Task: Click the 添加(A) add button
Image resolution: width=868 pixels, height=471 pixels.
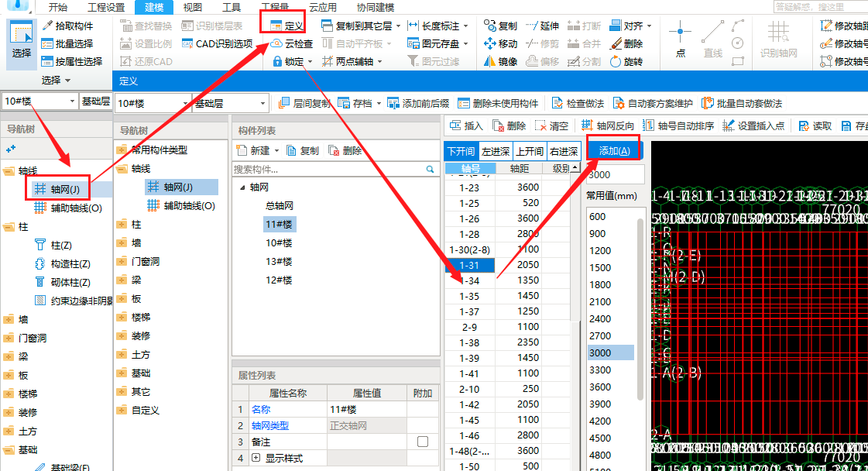Action: coord(614,151)
